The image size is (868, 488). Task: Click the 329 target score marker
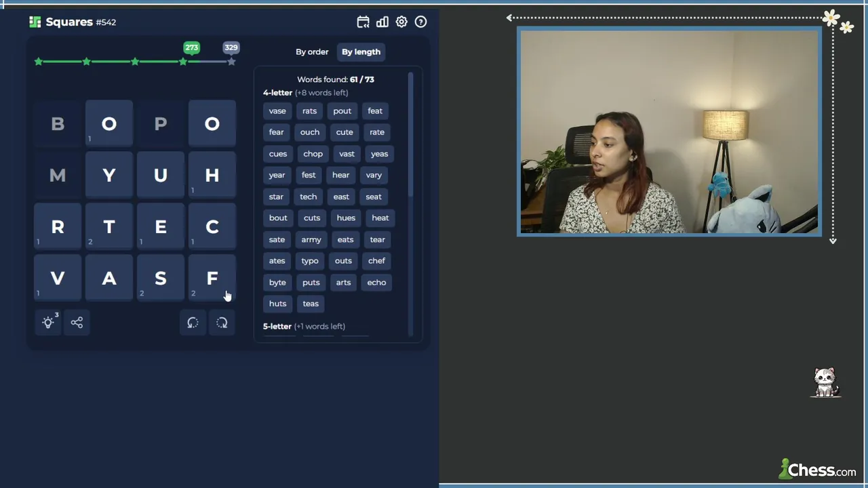tap(231, 47)
